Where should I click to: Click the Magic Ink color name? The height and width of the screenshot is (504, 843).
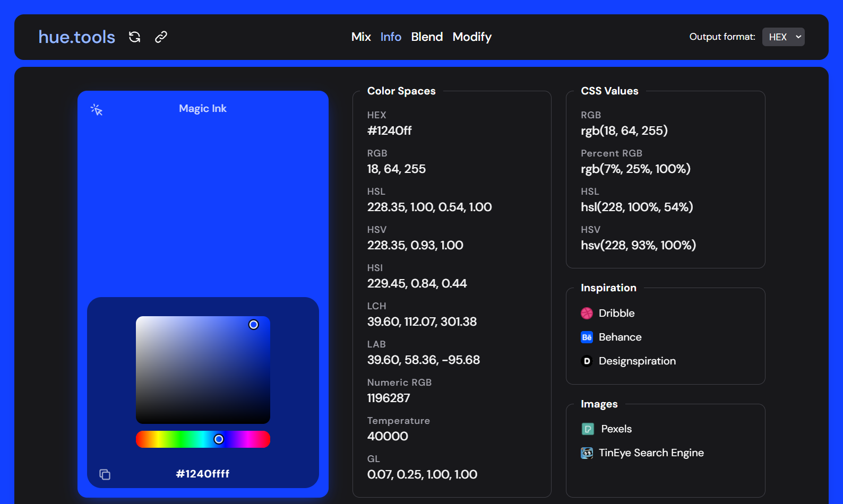click(x=203, y=108)
